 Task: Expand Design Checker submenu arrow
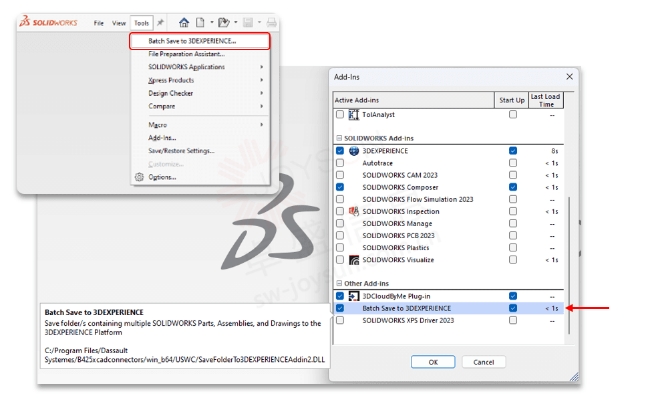[262, 93]
